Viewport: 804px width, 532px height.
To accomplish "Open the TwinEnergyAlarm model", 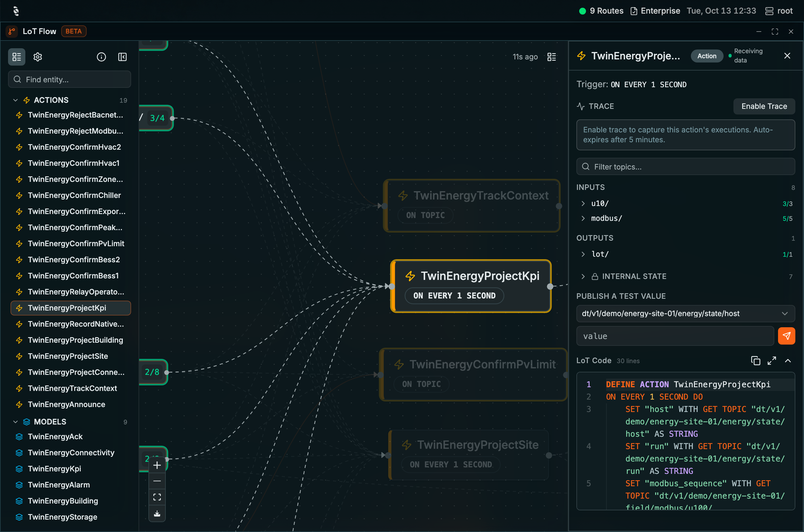I will (x=71, y=485).
